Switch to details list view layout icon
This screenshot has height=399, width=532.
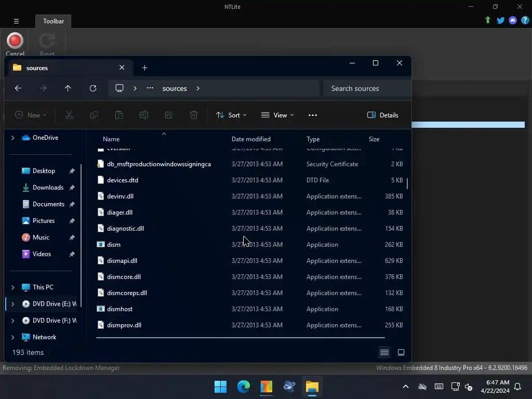tap(384, 353)
